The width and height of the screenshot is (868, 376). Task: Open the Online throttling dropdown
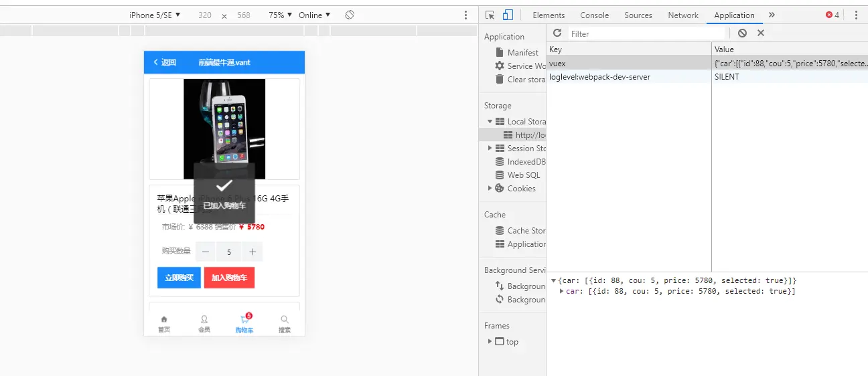point(315,15)
